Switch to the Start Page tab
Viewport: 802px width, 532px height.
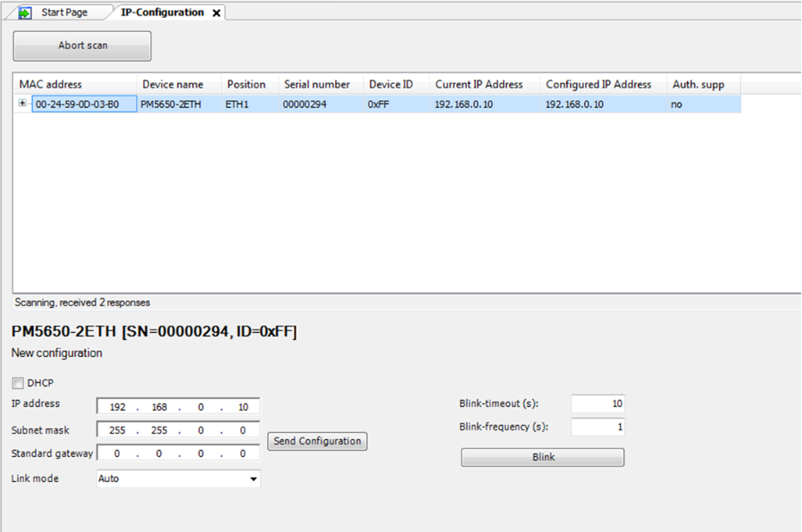pos(64,12)
